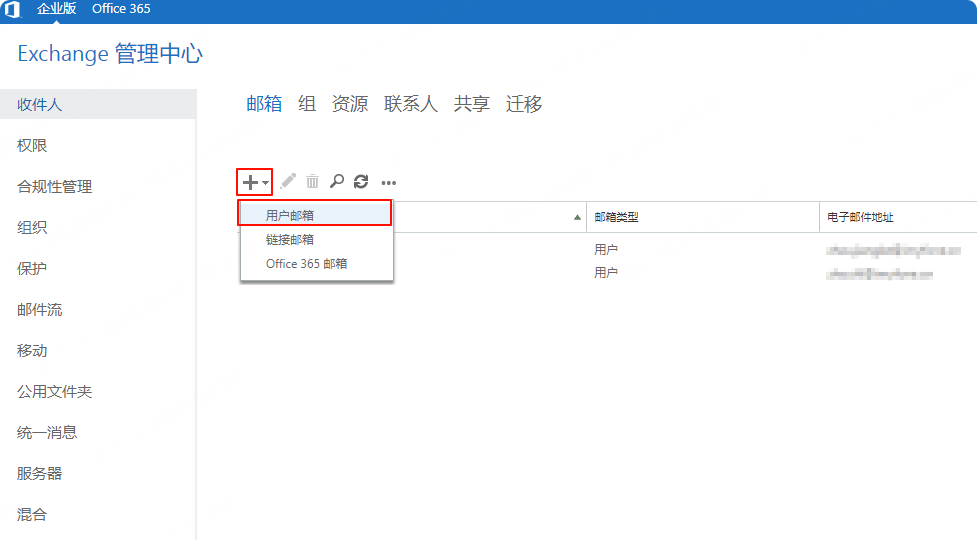
Task: Click the magnifier search icon
Action: point(336,181)
